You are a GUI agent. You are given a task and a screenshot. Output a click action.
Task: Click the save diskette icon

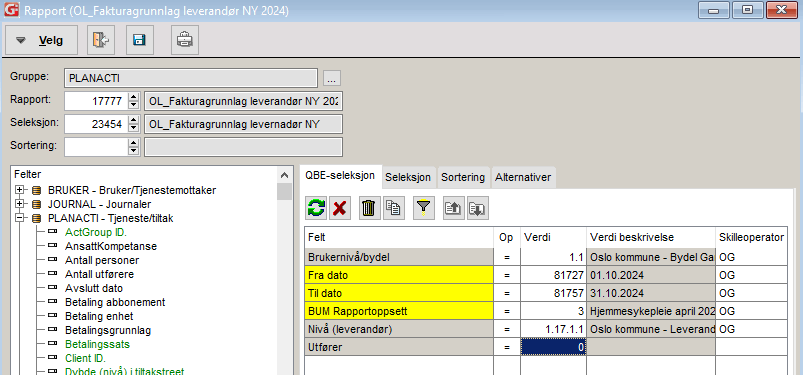tap(140, 40)
